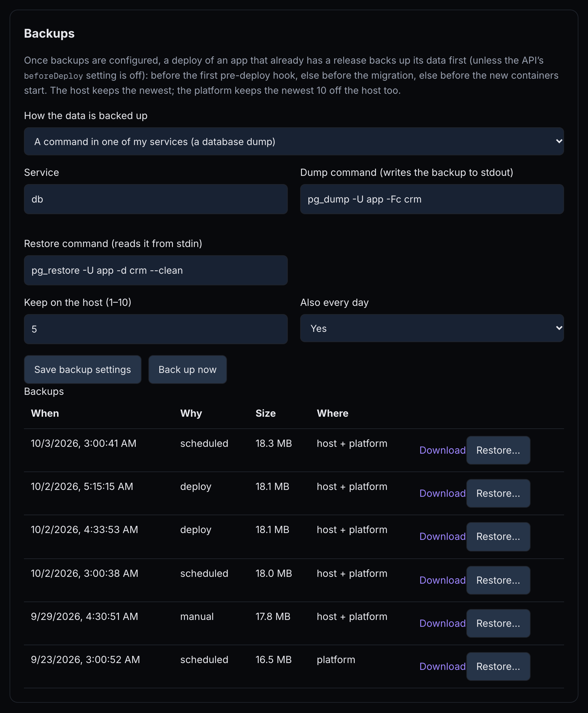588x713 pixels.
Task: Download the 9/23/2026 platform-only backup
Action: [x=442, y=666]
